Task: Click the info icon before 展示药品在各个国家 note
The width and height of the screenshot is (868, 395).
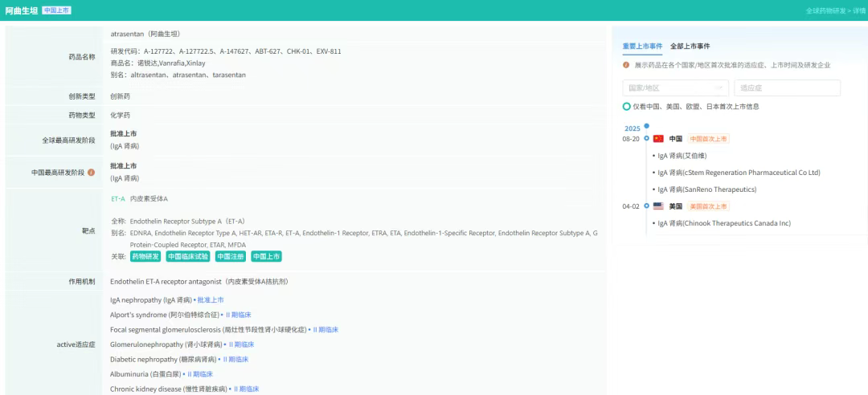Action: 626,65
